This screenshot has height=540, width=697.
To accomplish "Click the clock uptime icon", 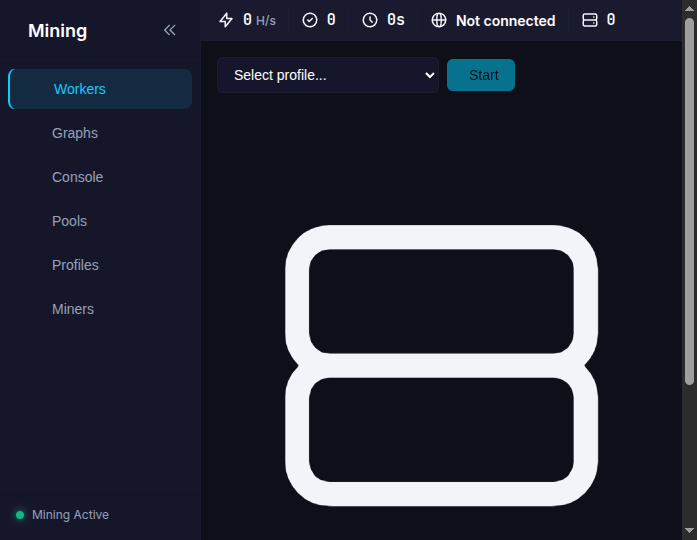I will coord(370,20).
